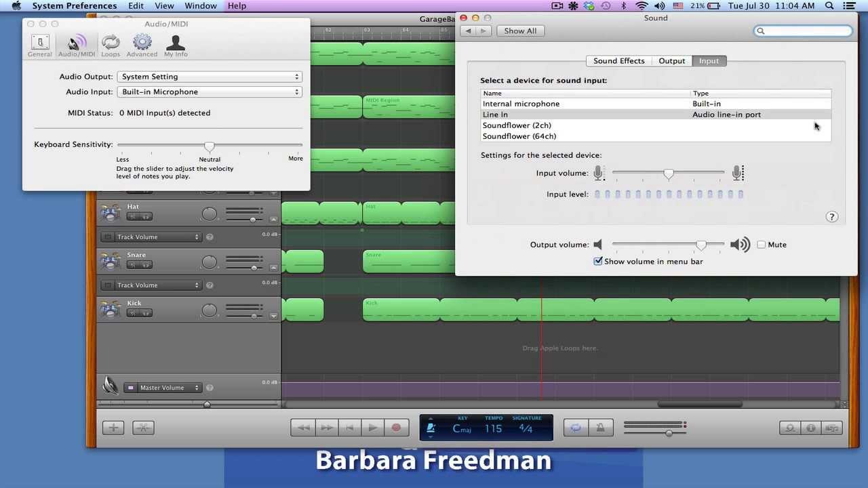Toggle Snare track automation enable square
This screenshot has width=868, height=488.
click(107, 285)
